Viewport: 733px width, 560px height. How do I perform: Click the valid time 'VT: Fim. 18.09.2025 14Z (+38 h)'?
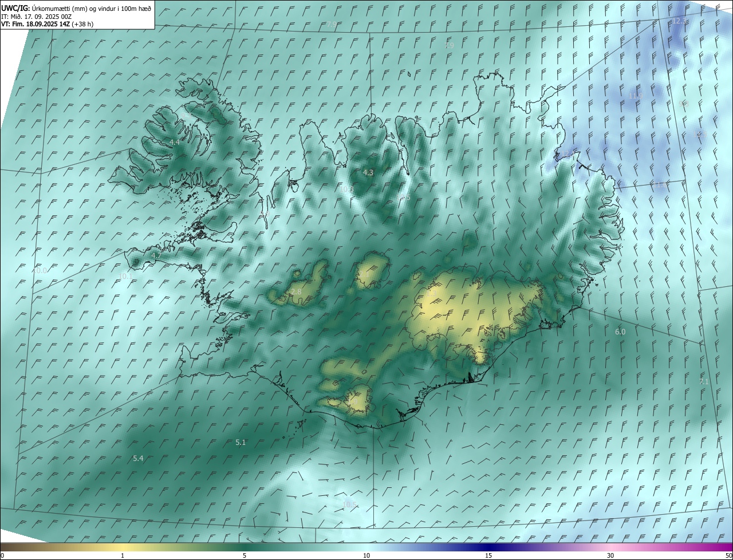(47, 25)
